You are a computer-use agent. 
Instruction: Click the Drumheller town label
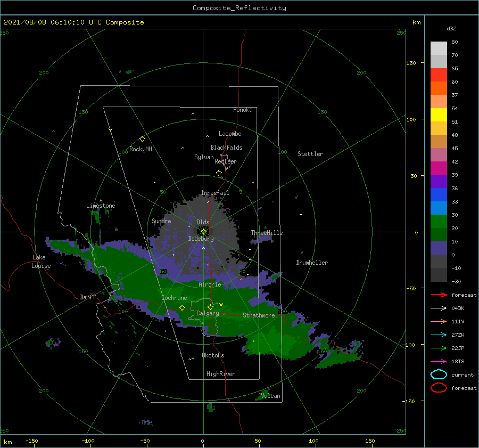(x=312, y=263)
